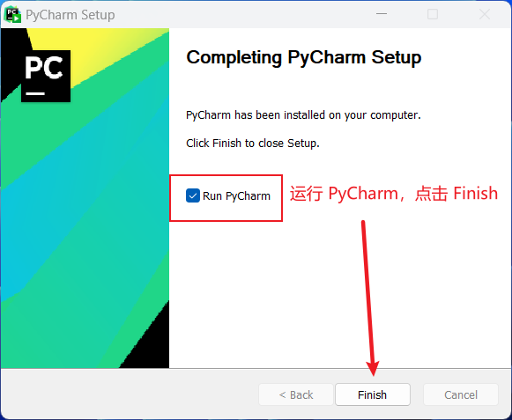Screen dimensions: 512x420
Task: Click the Finish button
Action: coord(373,394)
